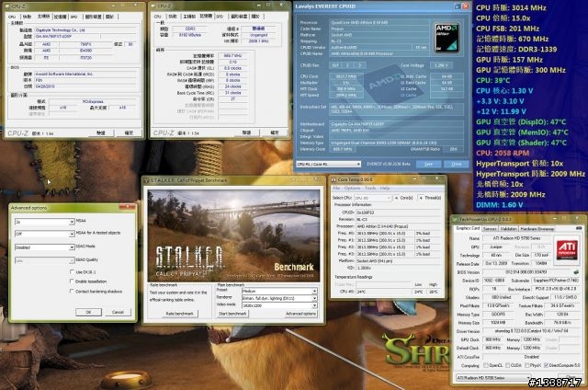Enable Use DX10.1 checkbox in Advanced options
This screenshot has width=588, height=390.
click(72, 271)
